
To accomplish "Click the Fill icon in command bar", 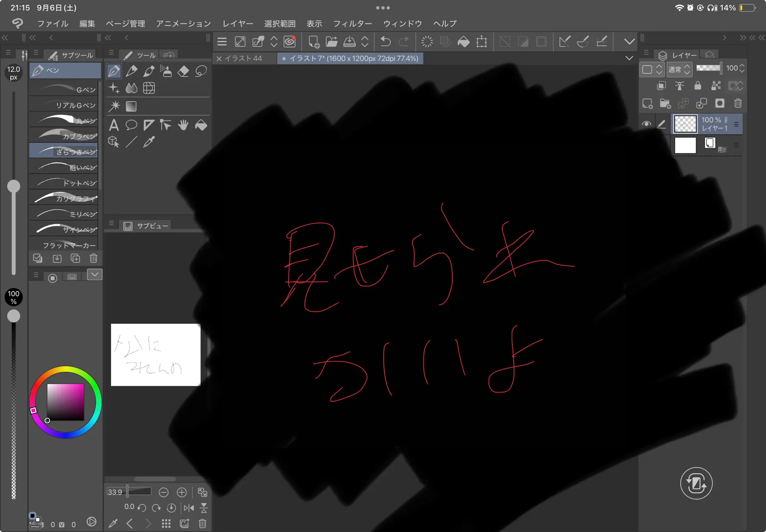I will pyautogui.click(x=464, y=41).
